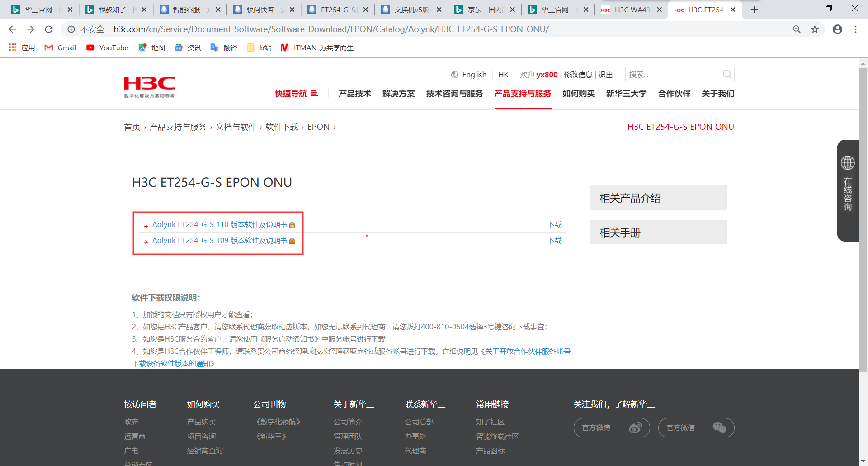Image resolution: width=868 pixels, height=466 pixels.
Task: Open the 解决方案 menu
Action: [399, 94]
